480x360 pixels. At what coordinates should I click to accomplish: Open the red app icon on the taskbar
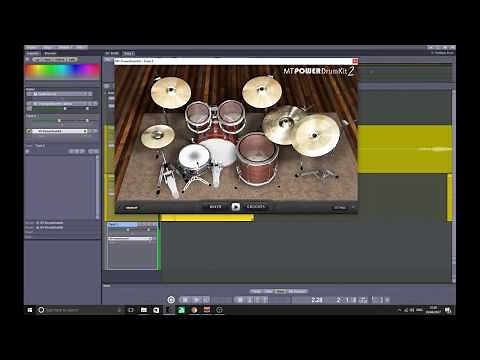coord(207,310)
